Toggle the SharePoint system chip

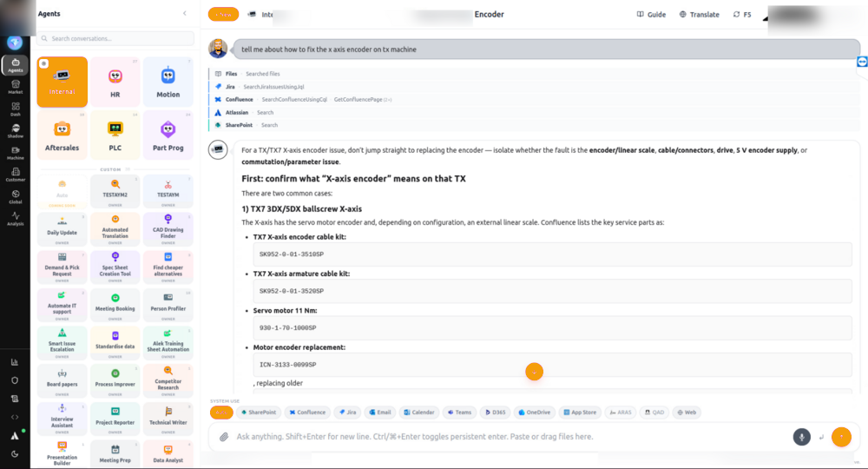pyautogui.click(x=258, y=413)
